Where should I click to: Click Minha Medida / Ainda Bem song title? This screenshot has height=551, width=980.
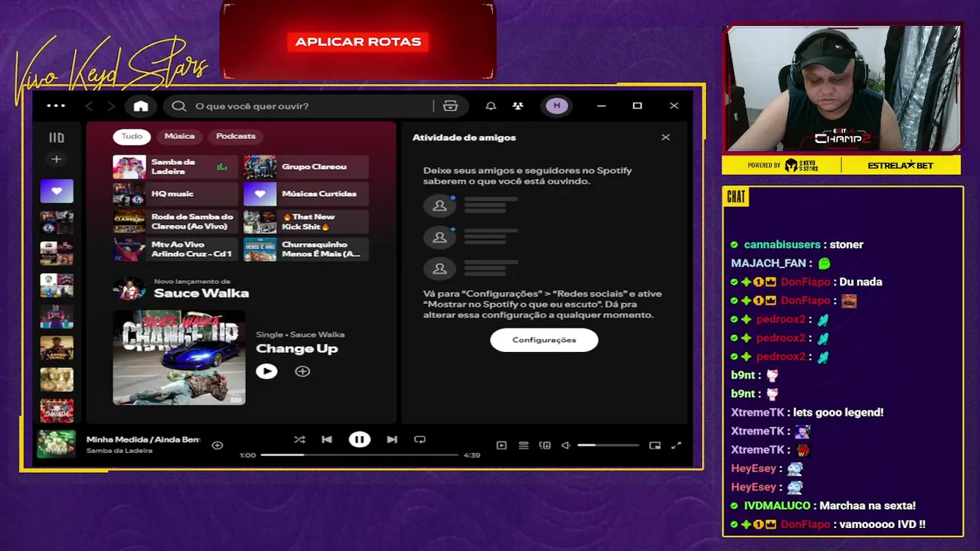(143, 439)
